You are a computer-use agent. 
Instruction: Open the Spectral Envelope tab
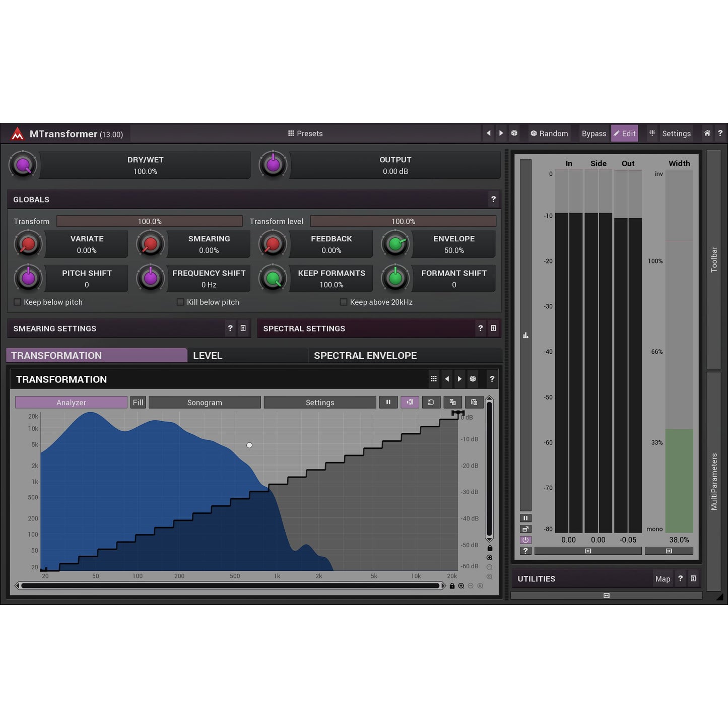click(366, 355)
